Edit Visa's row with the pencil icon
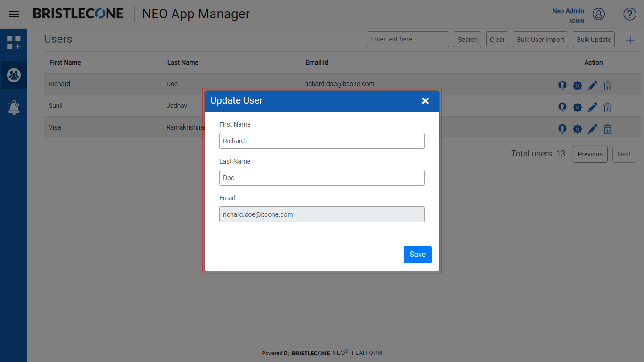 coord(593,129)
